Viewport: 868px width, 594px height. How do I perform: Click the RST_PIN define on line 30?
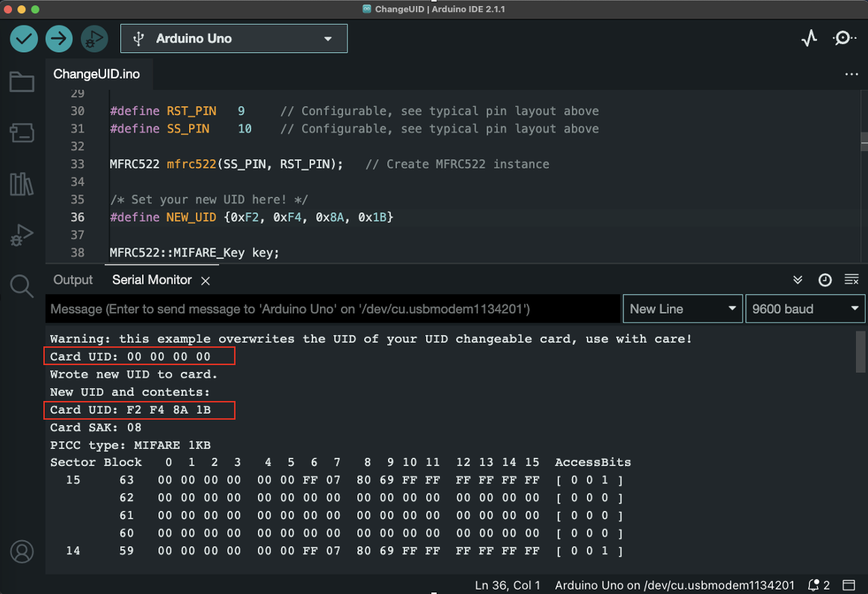tap(191, 111)
